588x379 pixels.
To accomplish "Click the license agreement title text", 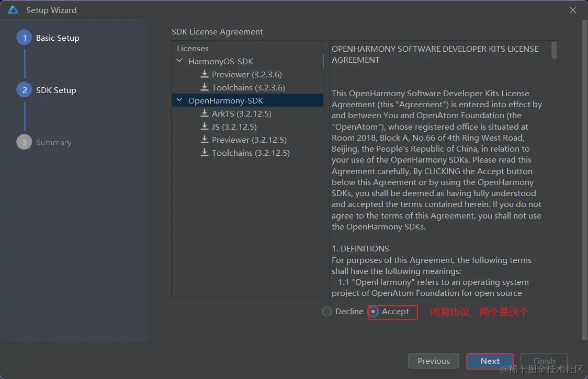I will [435, 54].
